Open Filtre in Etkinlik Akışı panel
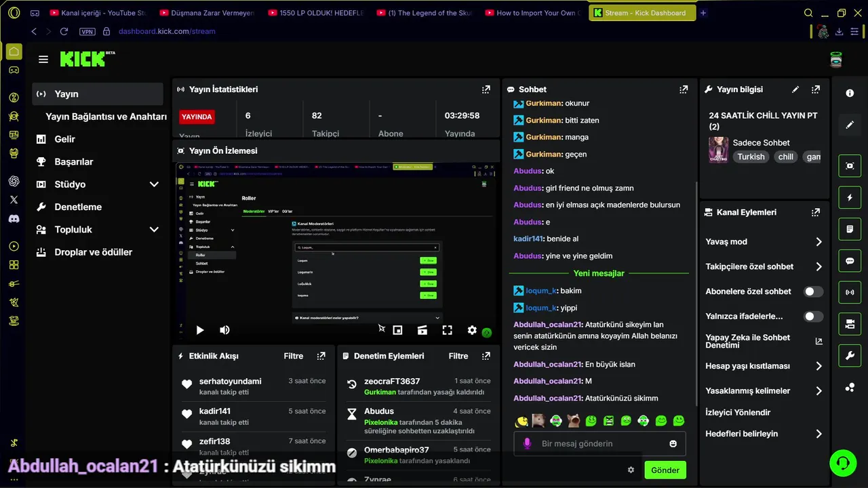Screen dimensions: 868x488 tap(294, 356)
